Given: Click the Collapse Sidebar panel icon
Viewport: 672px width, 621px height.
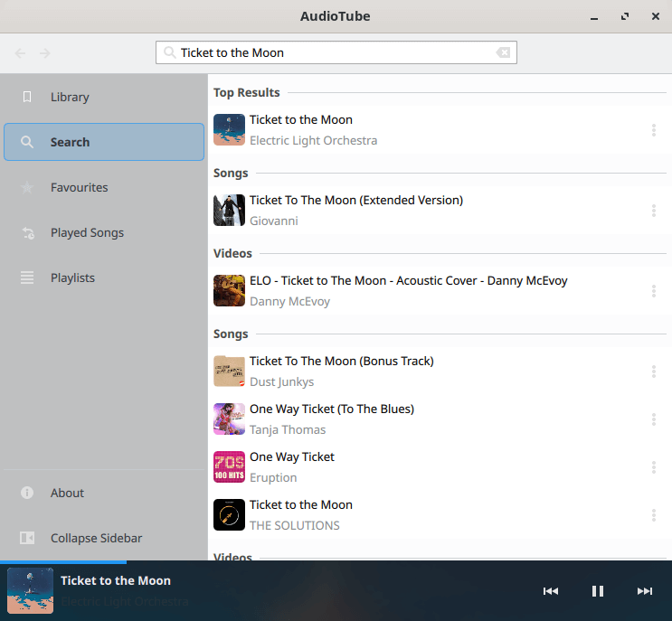Looking at the screenshot, I should tap(27, 538).
